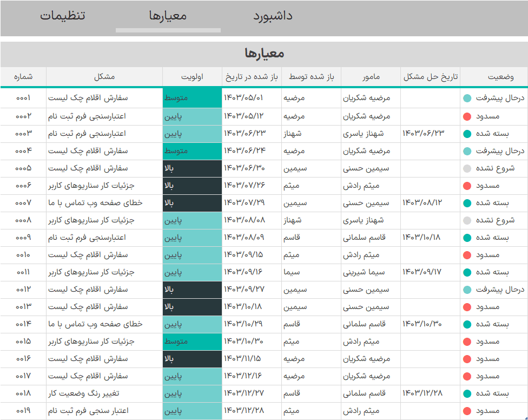Click the شماره column header

tap(23, 77)
